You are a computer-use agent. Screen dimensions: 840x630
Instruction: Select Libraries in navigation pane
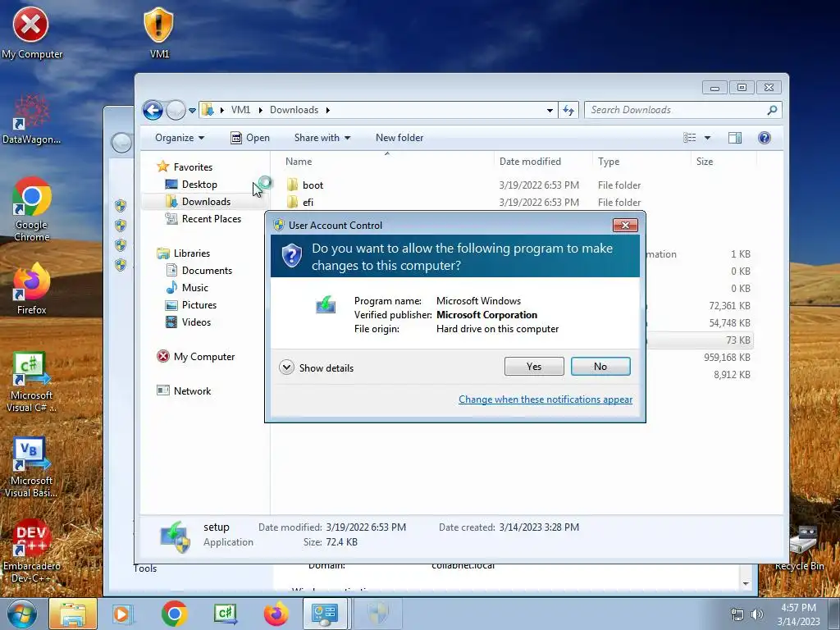click(183, 253)
